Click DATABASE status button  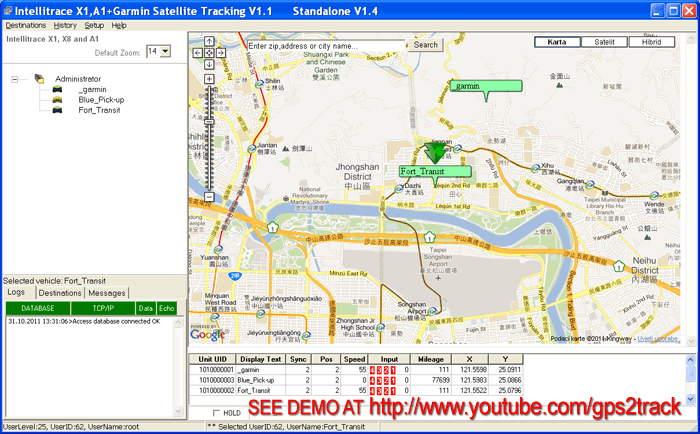click(38, 308)
